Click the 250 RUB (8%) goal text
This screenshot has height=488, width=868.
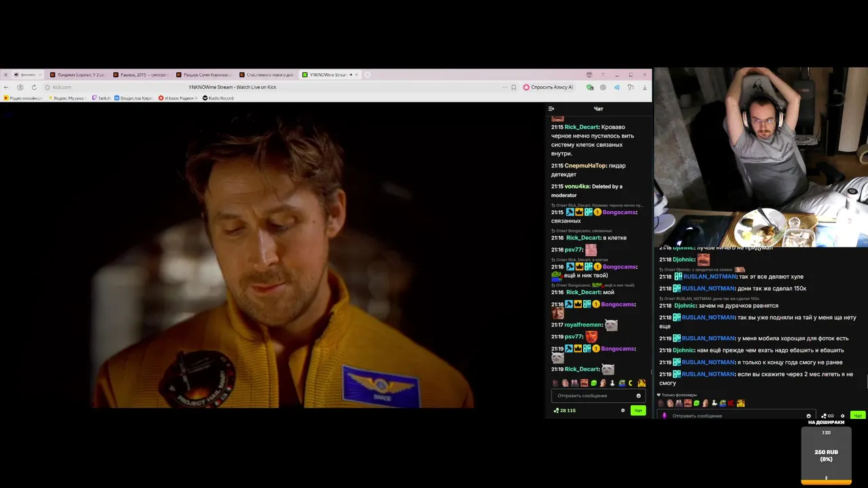[x=826, y=455]
